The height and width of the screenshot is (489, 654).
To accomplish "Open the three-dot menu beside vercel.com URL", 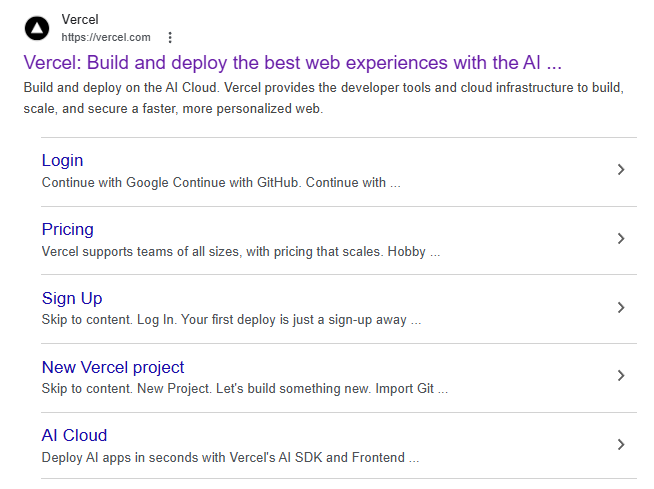I will click(x=170, y=38).
